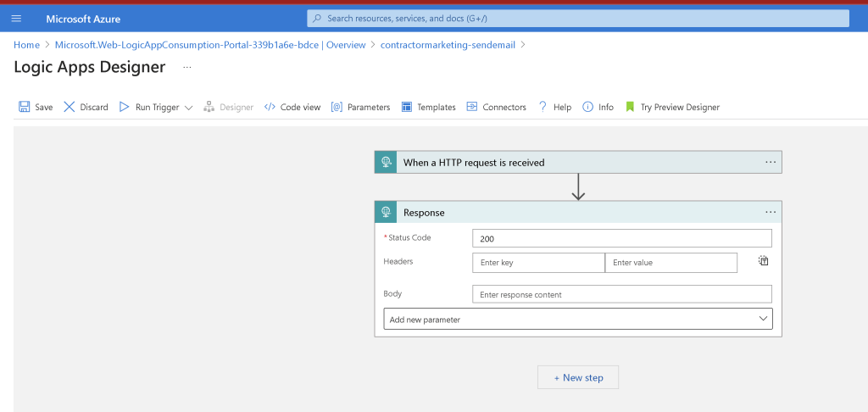The width and height of the screenshot is (868, 412).
Task: Focus the Azure search resources field
Action: pos(578,19)
